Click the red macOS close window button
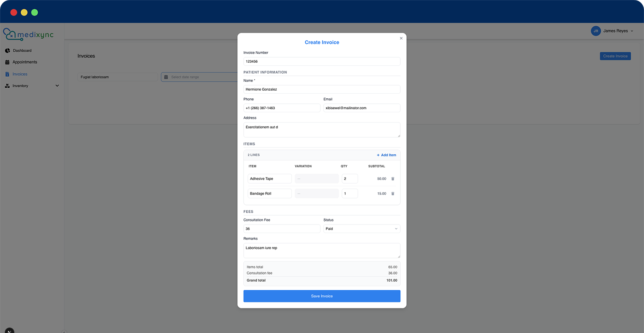Image resolution: width=644 pixels, height=333 pixels. point(14,12)
